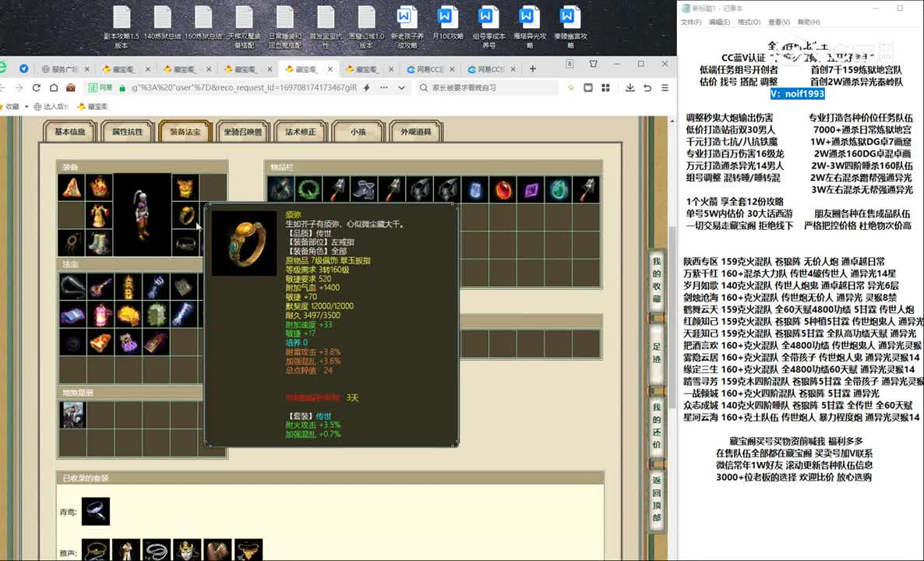Open Notepad 格式(O) menu
Screen dimensions: 924x561
coord(749,22)
